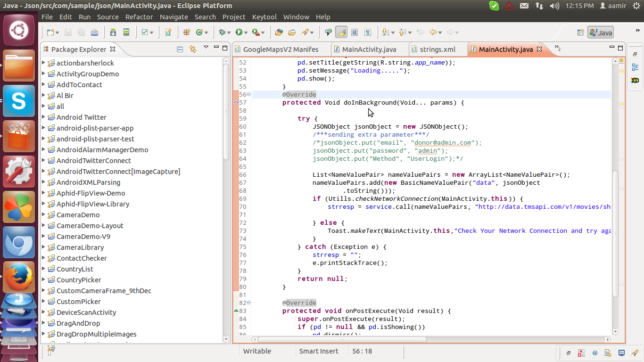Viewport: 644px width, 362px height.
Task: Expand the AddToContact project node
Action: (43, 84)
